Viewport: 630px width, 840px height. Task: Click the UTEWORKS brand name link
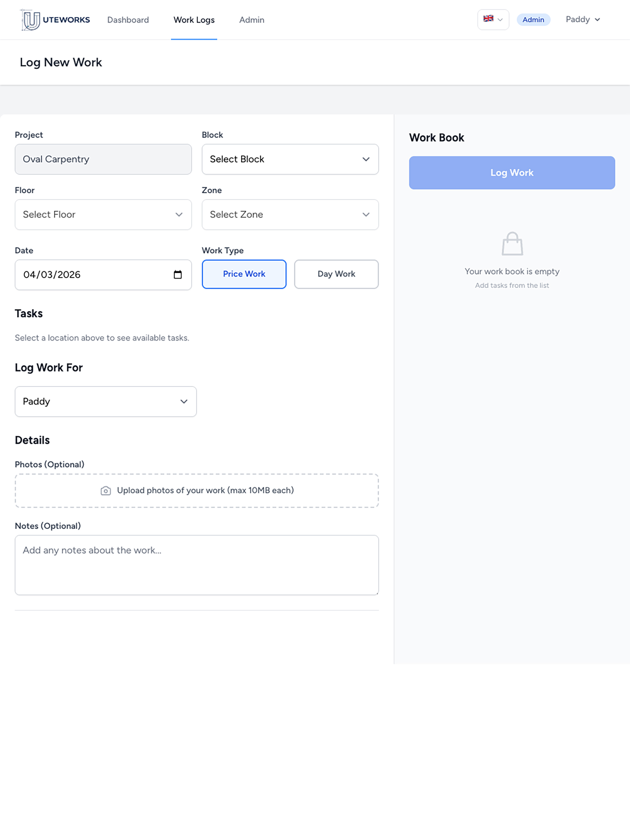(66, 20)
